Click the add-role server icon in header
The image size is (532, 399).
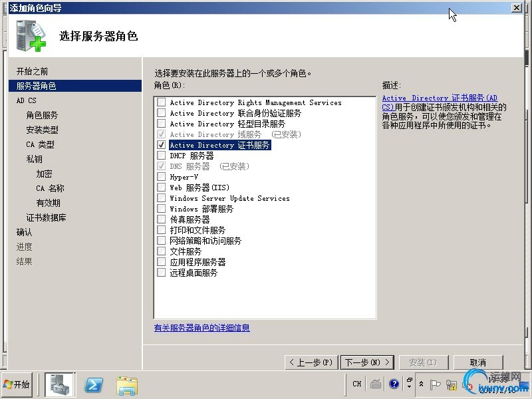coord(31,36)
